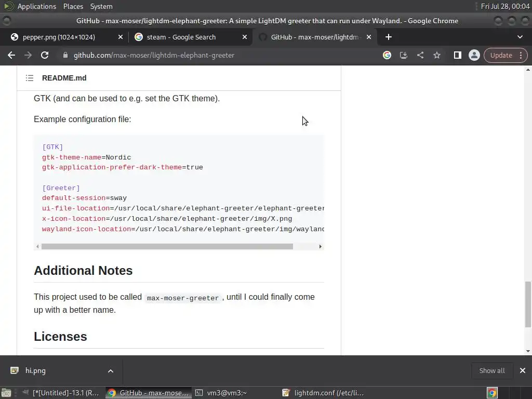Click the Additional Notes heading

click(x=83, y=270)
